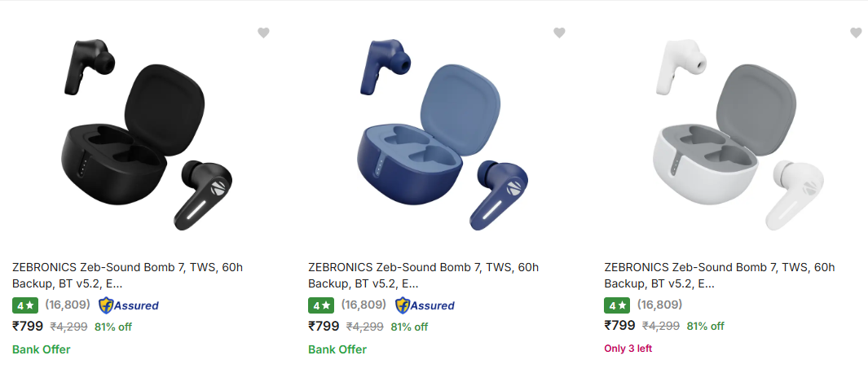Click Assured badge on blue earbuds listing
Image resolution: width=868 pixels, height=373 pixels.
pyautogui.click(x=425, y=305)
